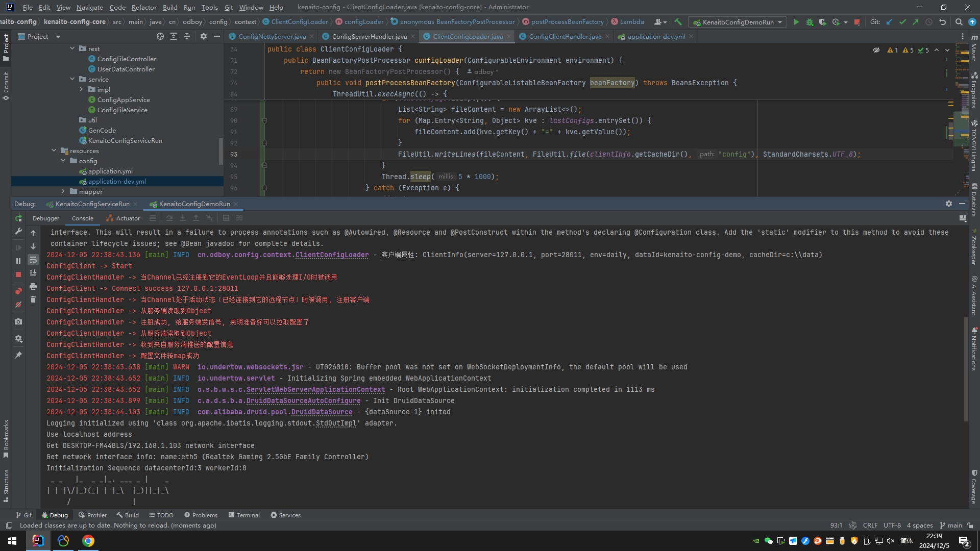Toggle the Notifications tool window stripe

(x=974, y=349)
